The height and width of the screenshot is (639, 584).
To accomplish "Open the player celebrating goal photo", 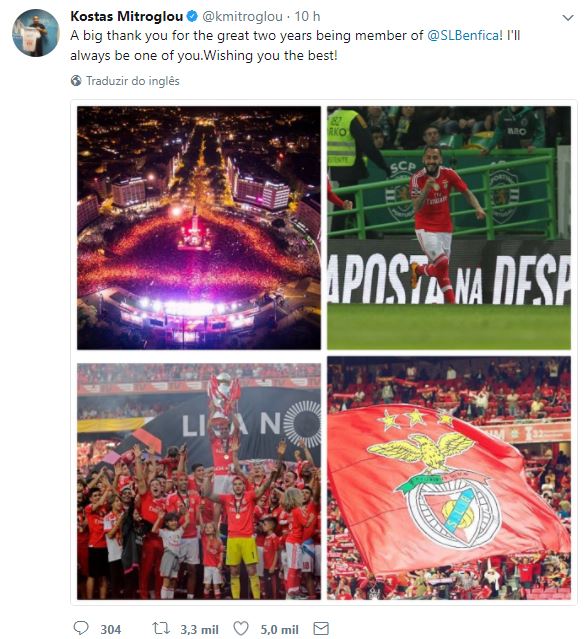I will click(449, 228).
